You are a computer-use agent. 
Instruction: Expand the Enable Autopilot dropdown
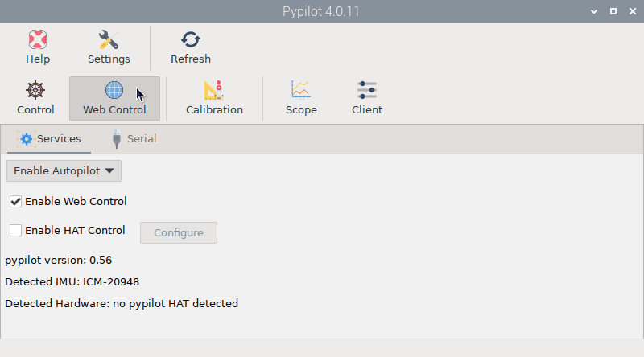pos(64,170)
